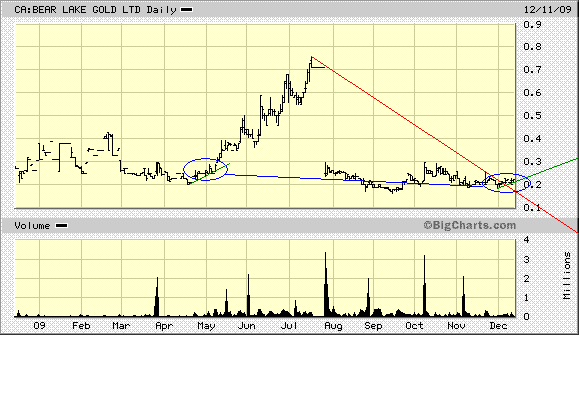
Task: Click the 0.2 price axis label
Action: [x=532, y=184]
